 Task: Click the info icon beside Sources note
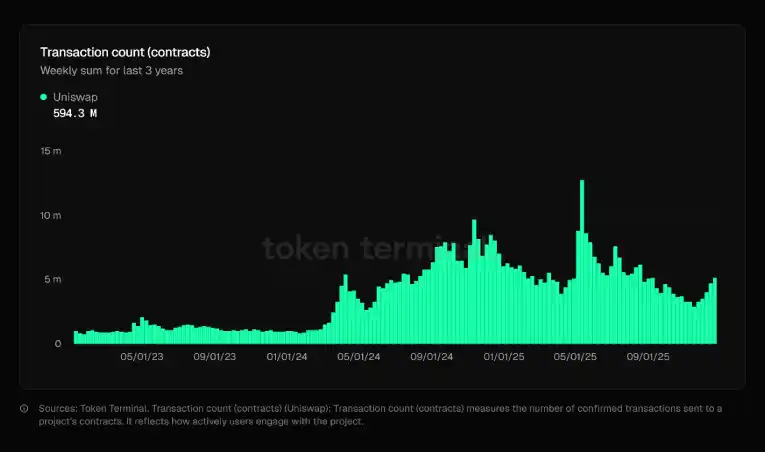coord(24,409)
